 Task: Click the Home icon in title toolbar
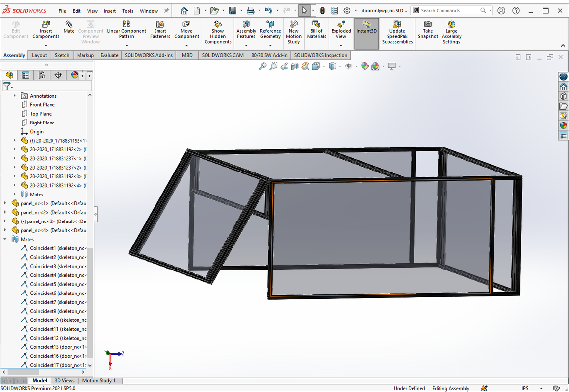pyautogui.click(x=184, y=10)
